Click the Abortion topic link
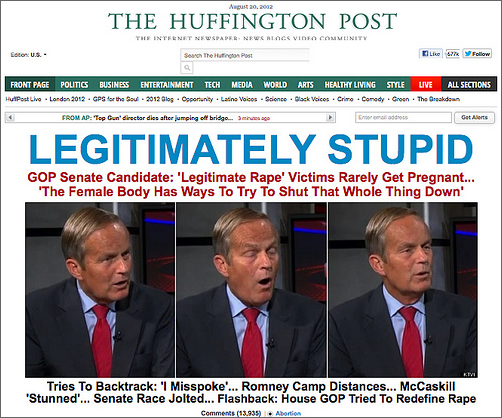Image resolution: width=502 pixels, height=418 pixels. click(x=288, y=413)
